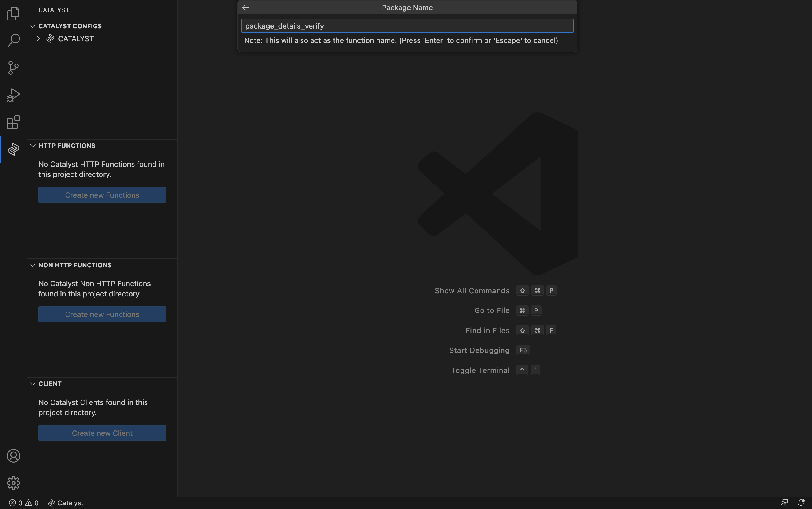The height and width of the screenshot is (509, 812).
Task: Click Create new Client button
Action: pos(102,433)
